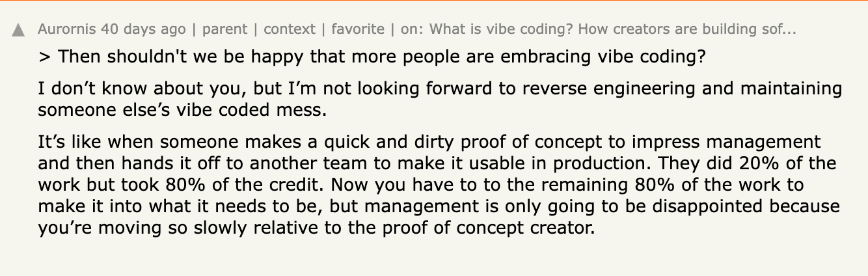View the comment in context
Image resolution: width=868 pixels, height=276 pixels.
289,29
